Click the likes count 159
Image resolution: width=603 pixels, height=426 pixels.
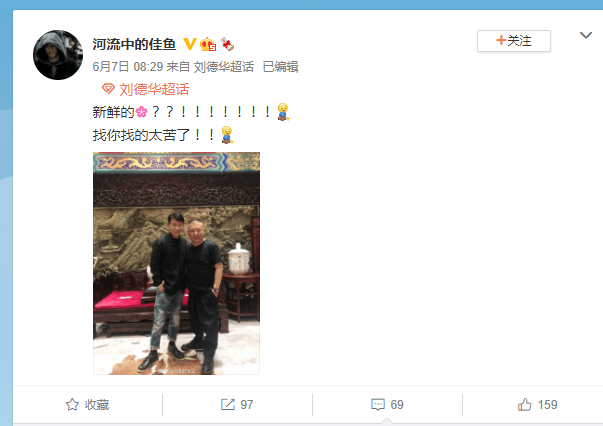click(x=548, y=404)
